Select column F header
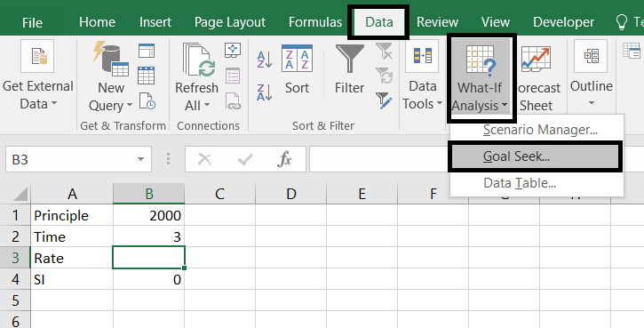Image resolution: width=644 pixels, height=328 pixels. pos(433,194)
